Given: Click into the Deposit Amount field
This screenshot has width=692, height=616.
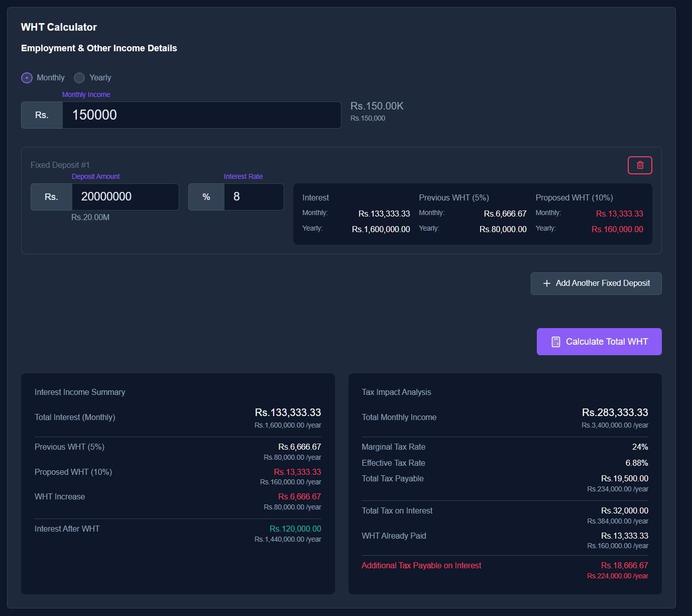Looking at the screenshot, I should pyautogui.click(x=126, y=197).
